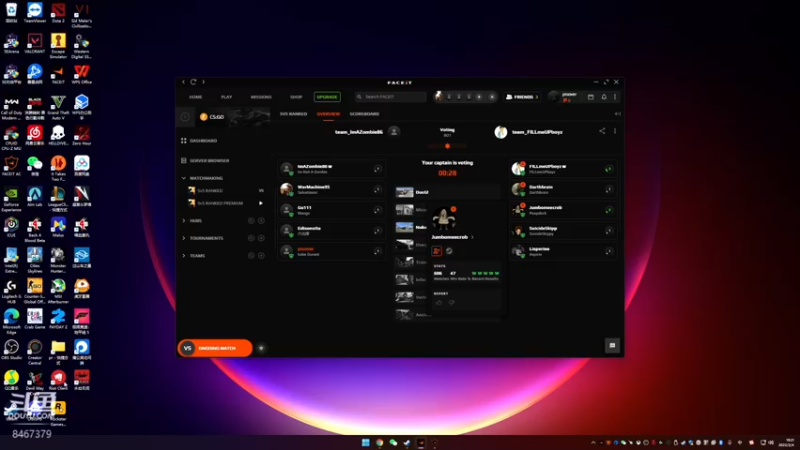The width and height of the screenshot is (800, 450).
Task: Click the refresh icon in FACEIT title bar
Action: [x=193, y=82]
